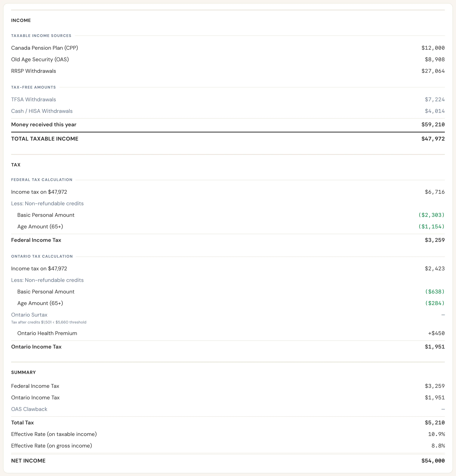Click the Ontario Health Premium label
Screen dimensions: 456x476
click(x=47, y=333)
